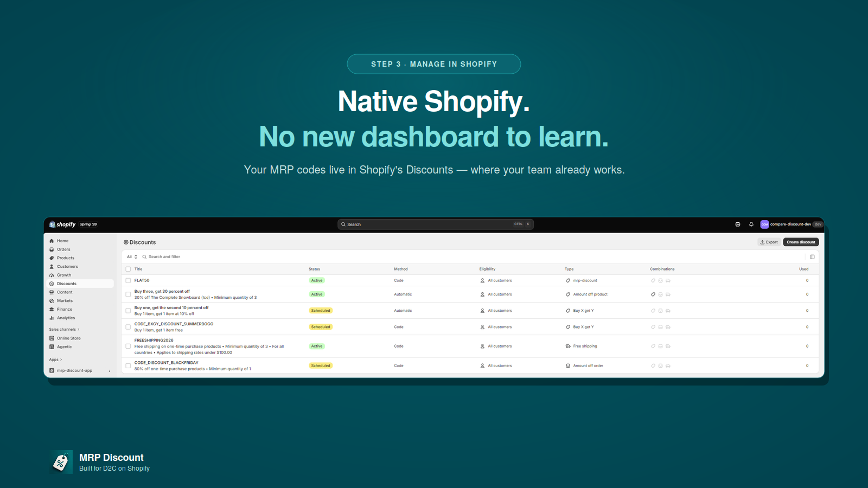This screenshot has height=488, width=868.
Task: Click the Export button
Action: [x=769, y=242]
